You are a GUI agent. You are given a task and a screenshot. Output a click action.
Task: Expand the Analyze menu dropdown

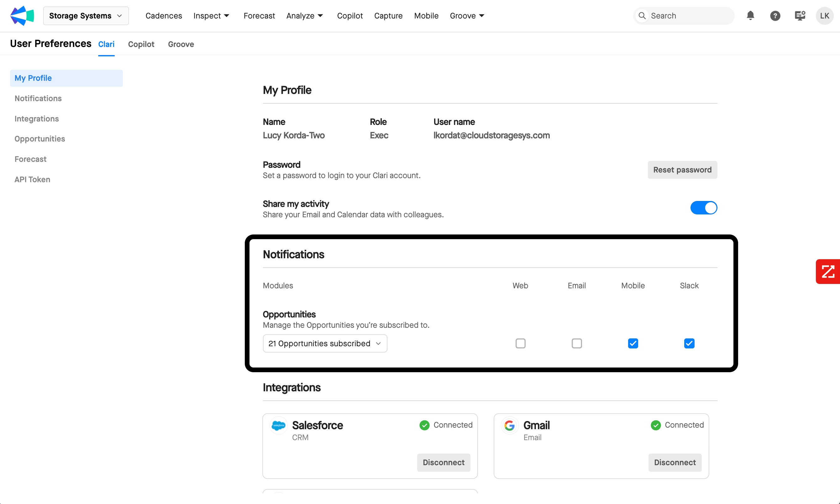tap(305, 16)
